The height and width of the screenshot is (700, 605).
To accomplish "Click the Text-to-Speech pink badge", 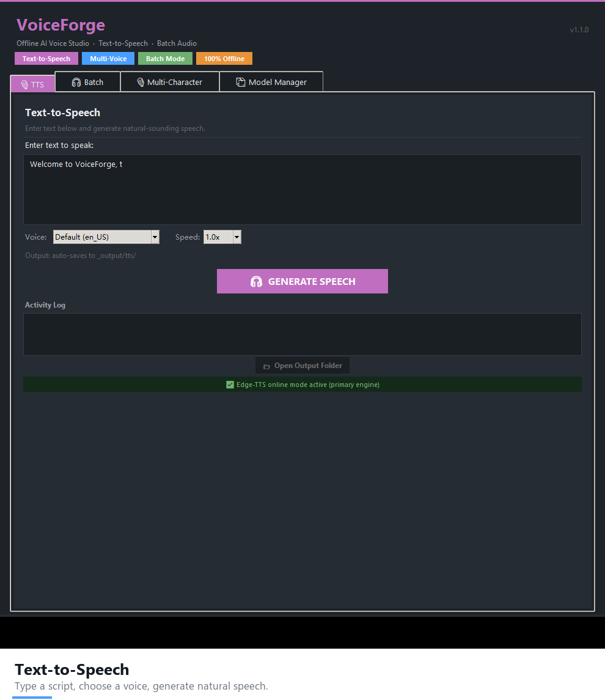I will click(46, 59).
